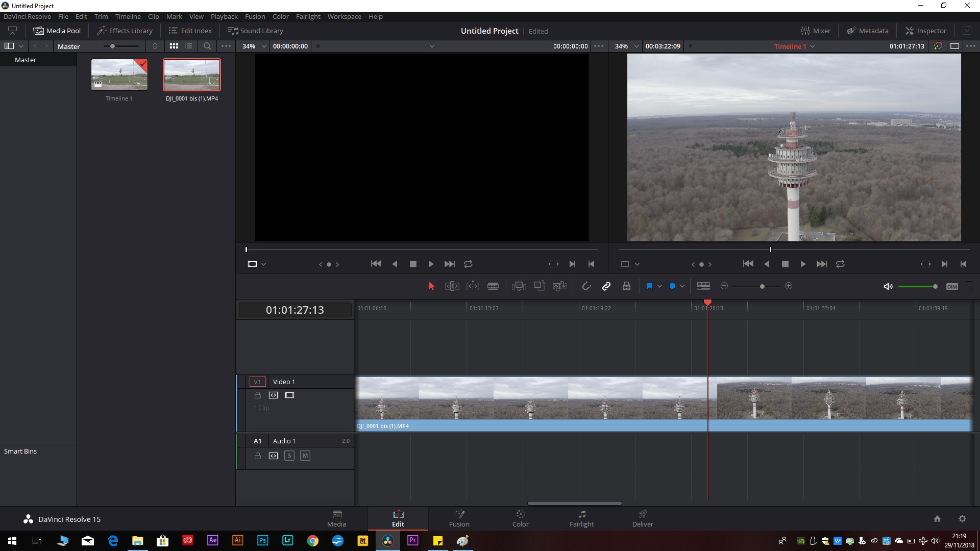Switch to the Color page tab
This screenshot has width=980, height=551.
tap(520, 518)
